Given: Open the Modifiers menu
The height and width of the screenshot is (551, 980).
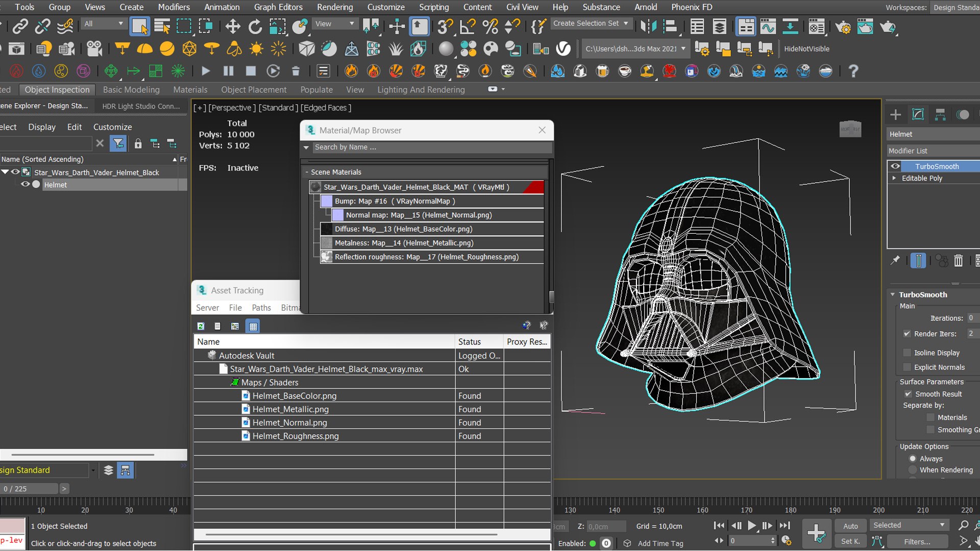Looking at the screenshot, I should [x=174, y=7].
